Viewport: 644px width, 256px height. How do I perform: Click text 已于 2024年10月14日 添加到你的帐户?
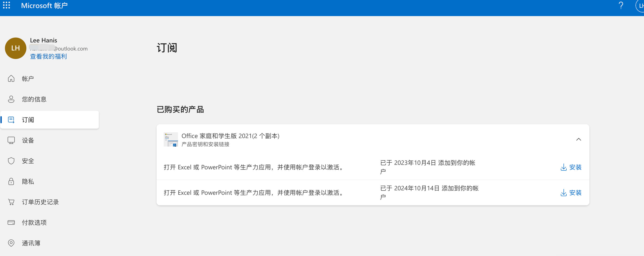pos(429,193)
